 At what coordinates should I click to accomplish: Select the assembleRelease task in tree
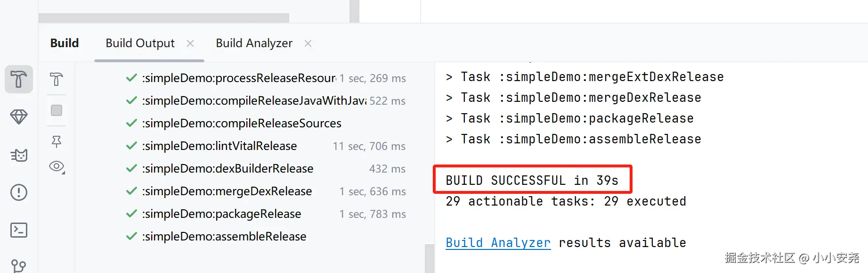[x=224, y=237]
